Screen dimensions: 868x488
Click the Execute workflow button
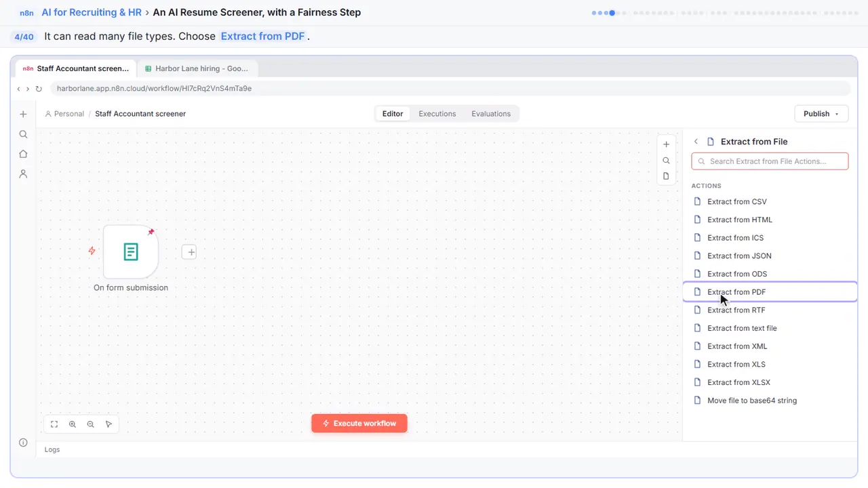(x=359, y=424)
